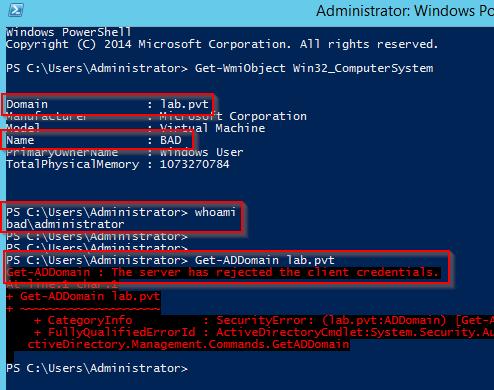Click the PowerShell icon in title bar
Viewport: 494px width, 390px height.
tap(16, 10)
